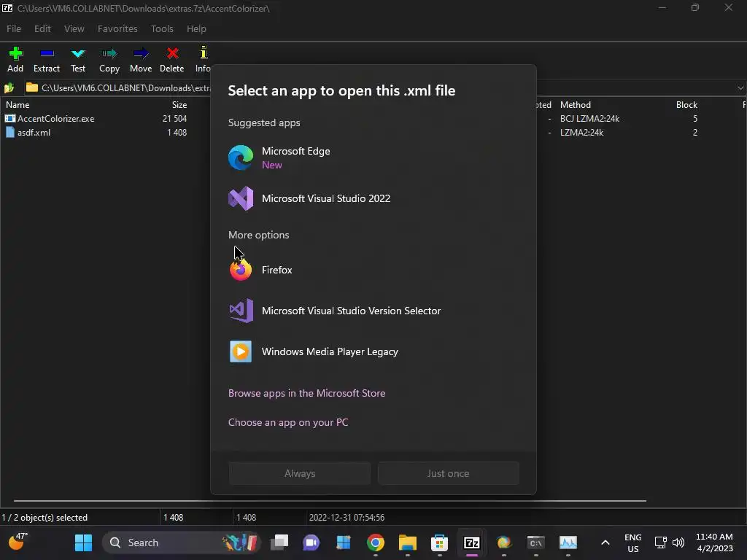Screen dimensions: 747x560
Task: Click the network icon in system tray
Action: [x=660, y=542]
